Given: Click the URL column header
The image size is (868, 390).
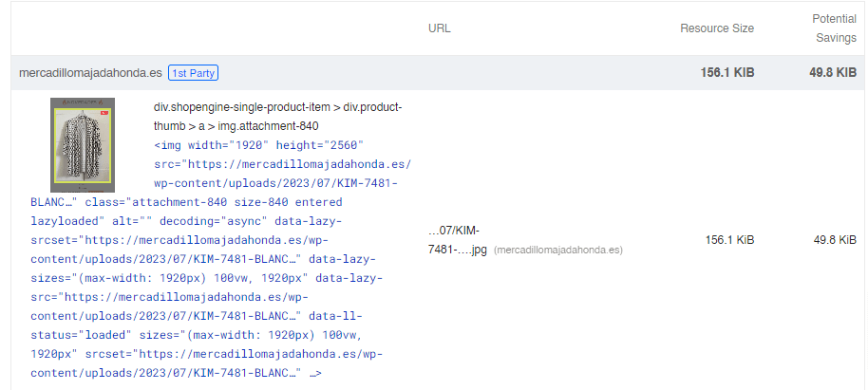Looking at the screenshot, I should click(440, 28).
